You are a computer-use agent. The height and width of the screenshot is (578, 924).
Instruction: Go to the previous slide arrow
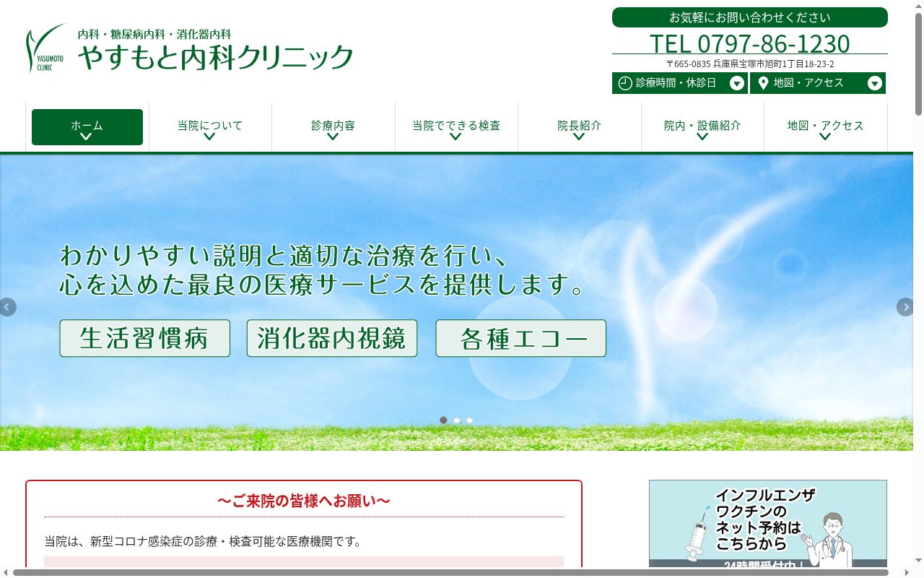tap(7, 307)
